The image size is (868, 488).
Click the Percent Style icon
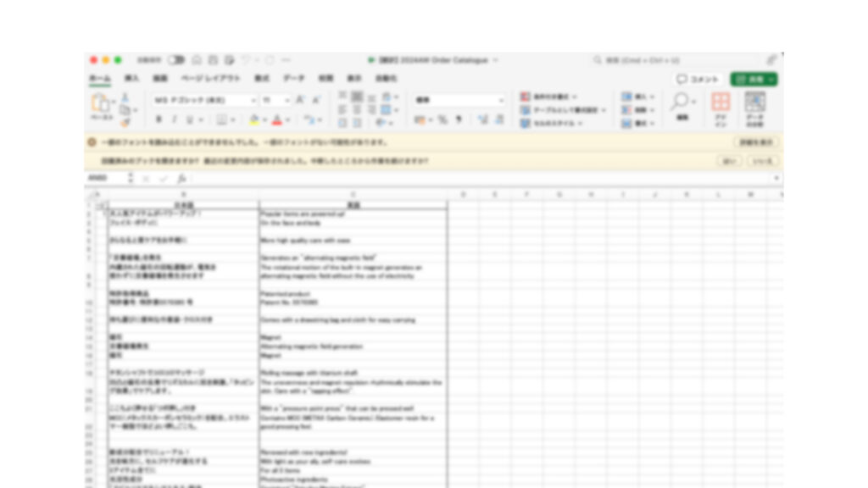pos(442,119)
